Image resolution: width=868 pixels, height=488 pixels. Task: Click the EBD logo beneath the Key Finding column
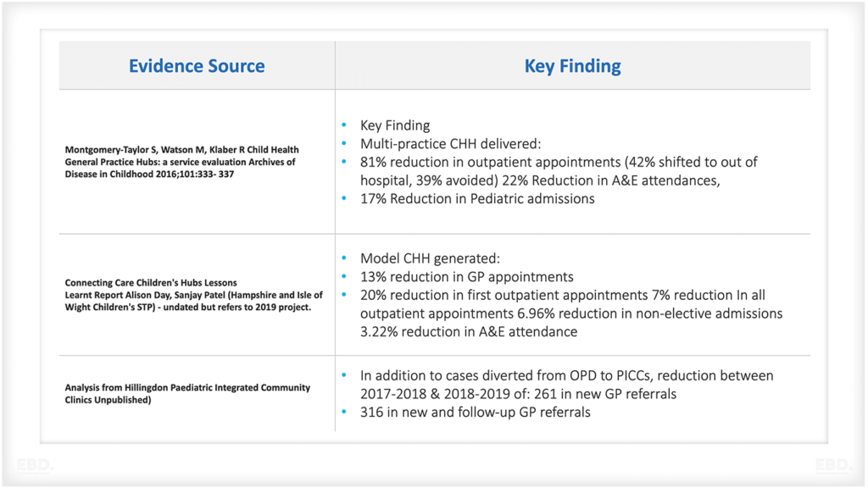(x=832, y=465)
